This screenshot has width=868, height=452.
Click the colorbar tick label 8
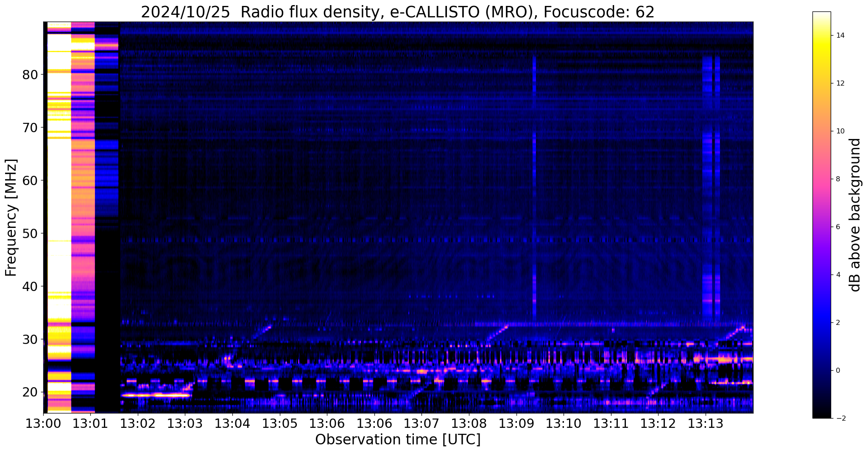coord(838,179)
